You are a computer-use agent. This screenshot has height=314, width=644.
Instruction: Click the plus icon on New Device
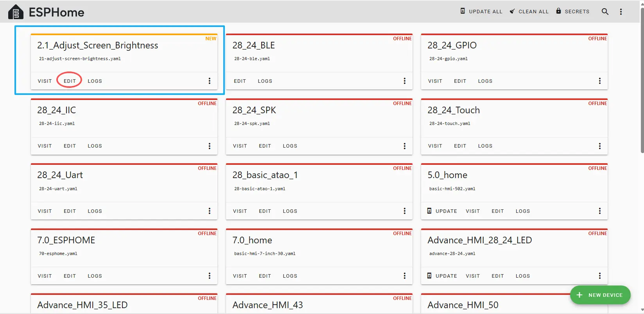[579, 295]
